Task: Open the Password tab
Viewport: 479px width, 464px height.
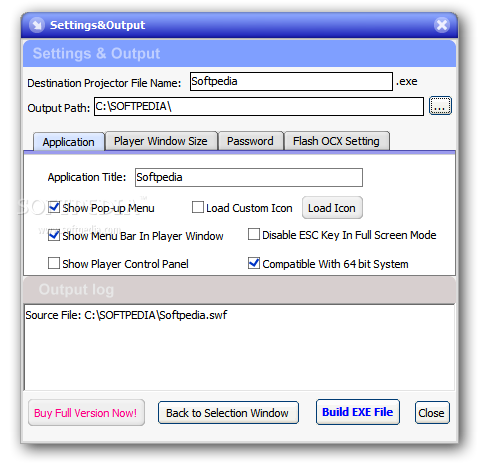Action: [x=250, y=141]
